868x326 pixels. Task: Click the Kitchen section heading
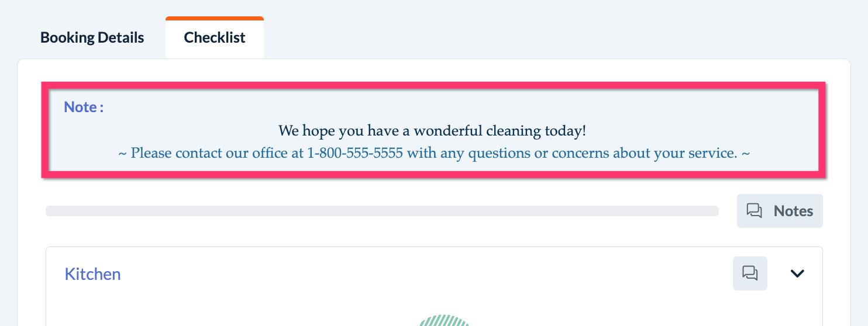point(92,274)
